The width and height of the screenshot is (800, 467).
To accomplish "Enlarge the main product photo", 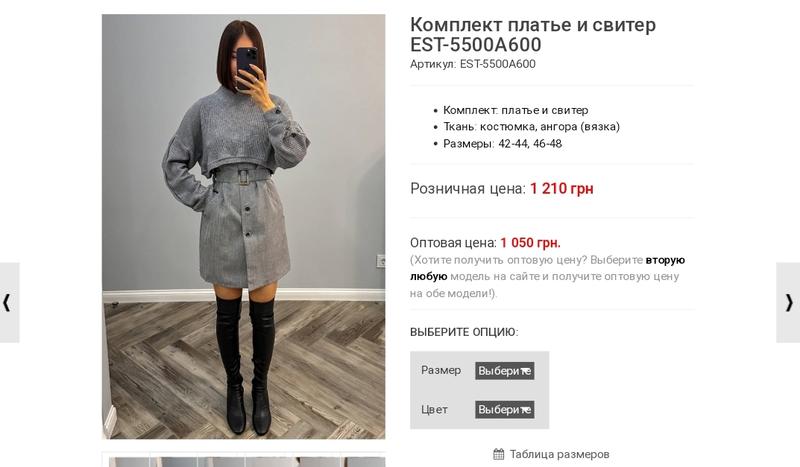I will [243, 227].
